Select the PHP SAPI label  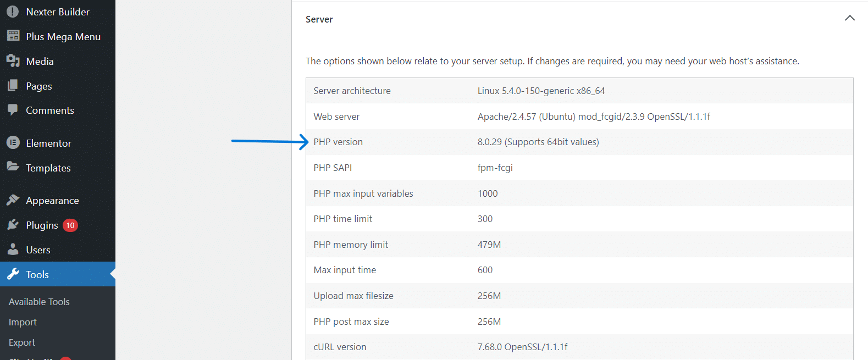(x=333, y=168)
